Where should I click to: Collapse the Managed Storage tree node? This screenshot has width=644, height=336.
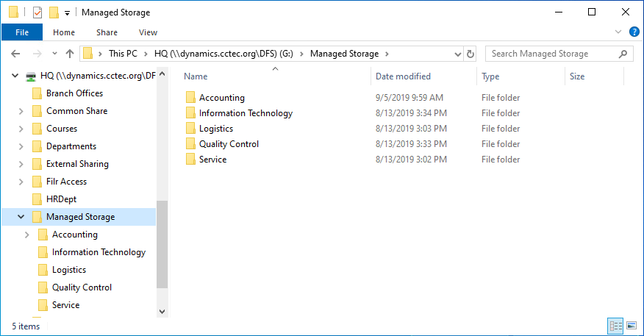21,217
